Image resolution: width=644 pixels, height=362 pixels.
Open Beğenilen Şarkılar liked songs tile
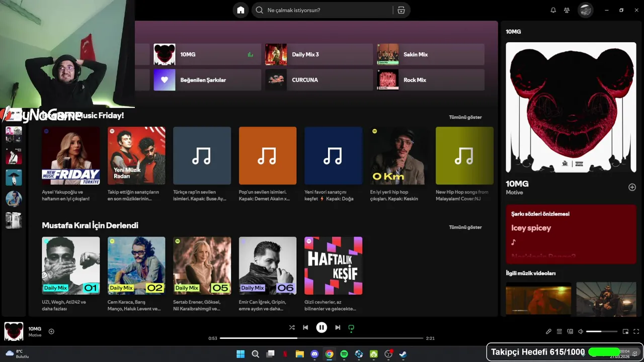(207, 80)
